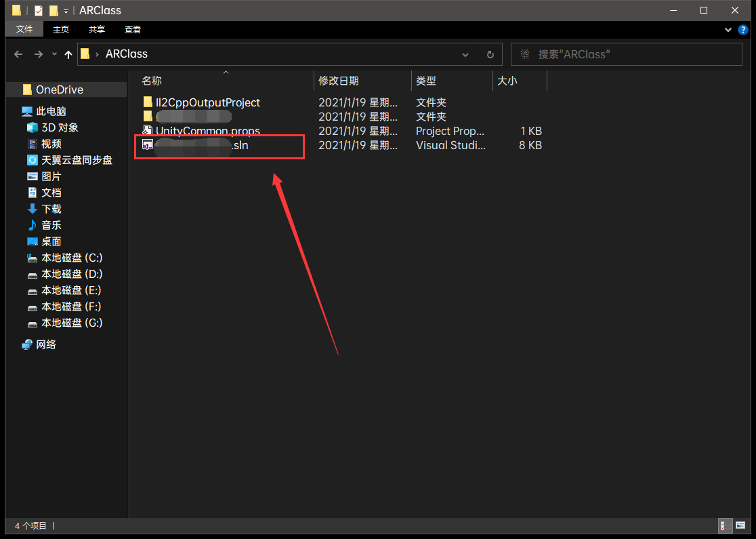The height and width of the screenshot is (539, 756).
Task: Expand the quick access toolbar customization dropdown
Action: coord(64,10)
